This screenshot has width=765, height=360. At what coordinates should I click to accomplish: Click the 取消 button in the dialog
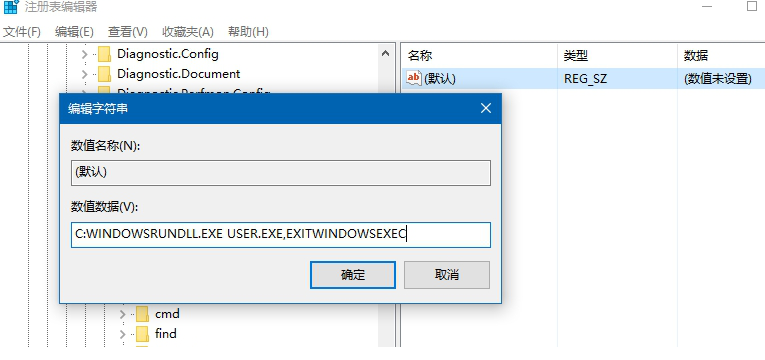pos(447,275)
